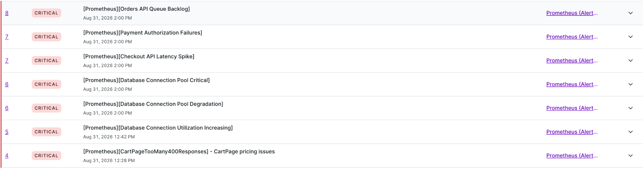Open alert number 8 link
The image size is (644, 169).
(7, 13)
